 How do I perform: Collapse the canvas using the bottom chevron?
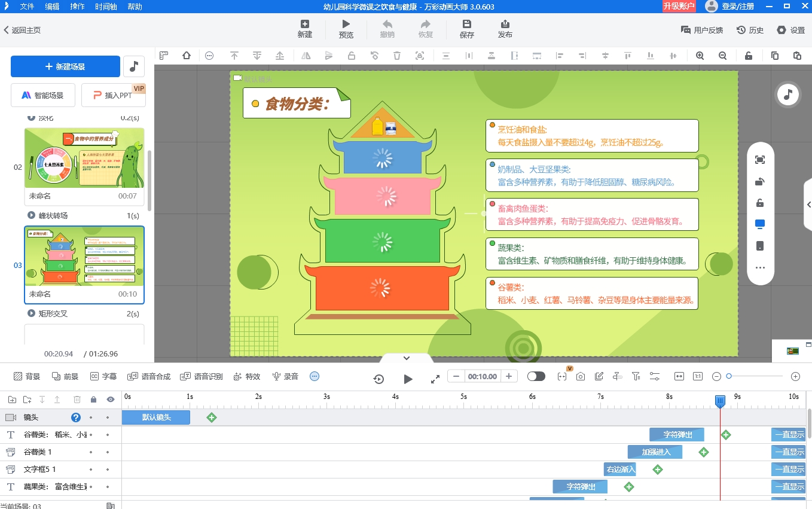click(x=407, y=358)
